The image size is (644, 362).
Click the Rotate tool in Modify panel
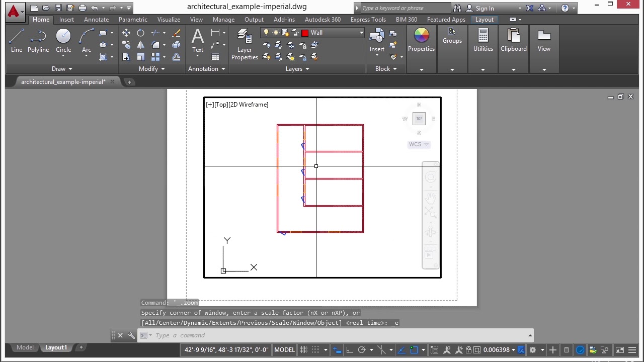[x=141, y=33]
